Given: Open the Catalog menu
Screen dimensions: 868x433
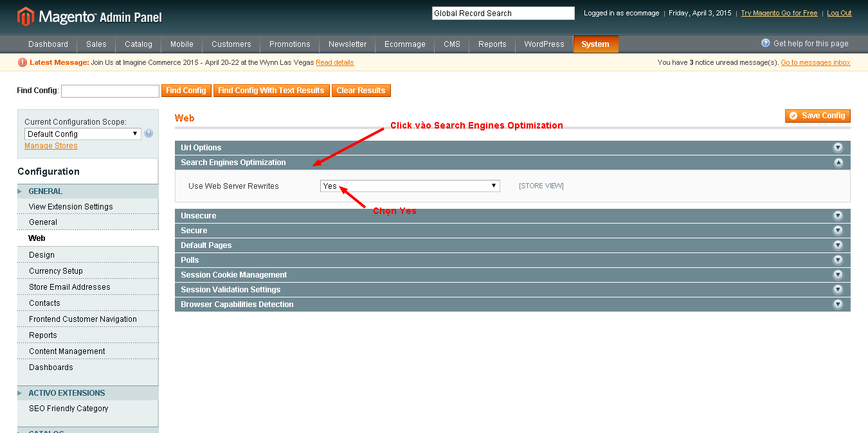Looking at the screenshot, I should 139,44.
